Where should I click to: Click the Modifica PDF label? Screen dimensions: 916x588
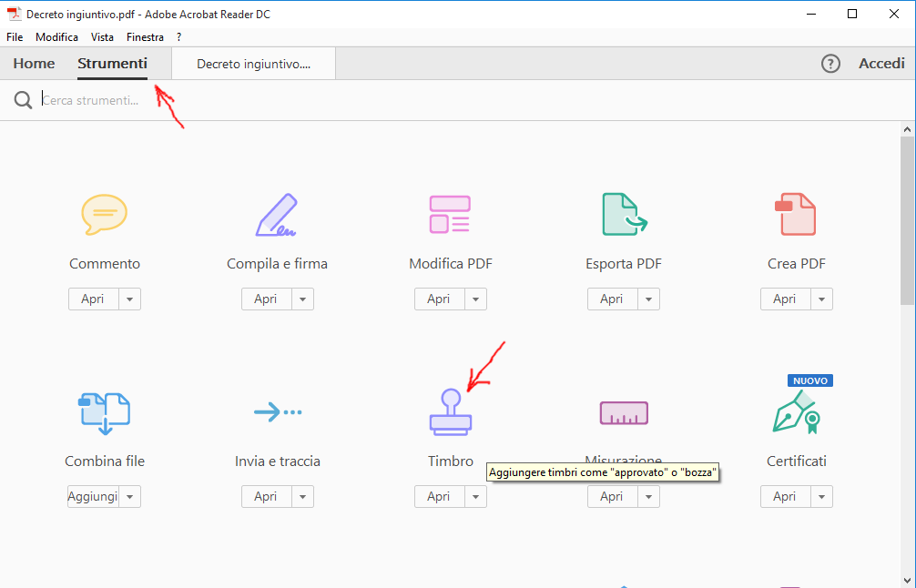point(451,264)
